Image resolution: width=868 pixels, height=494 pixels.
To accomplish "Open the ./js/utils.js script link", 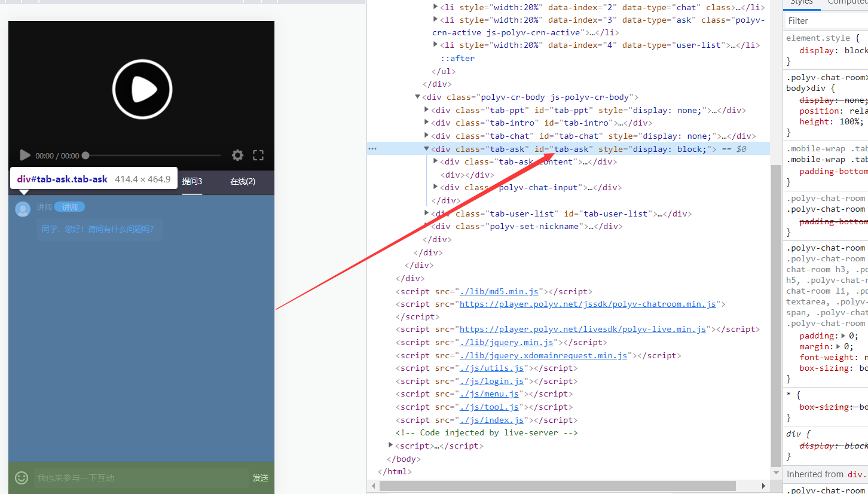I will point(491,368).
